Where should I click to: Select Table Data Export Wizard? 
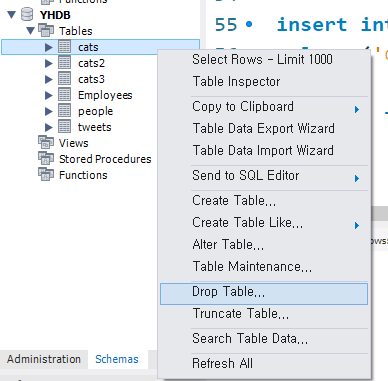(x=264, y=129)
